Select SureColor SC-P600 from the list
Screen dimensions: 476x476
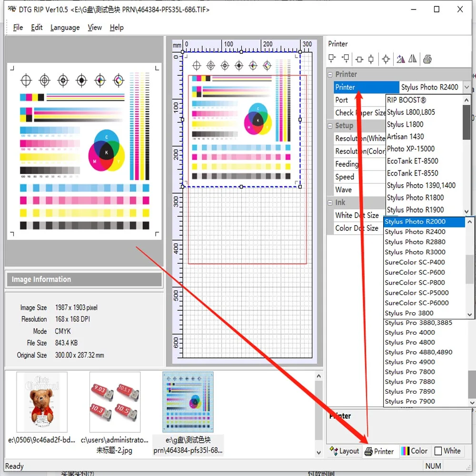point(425,272)
